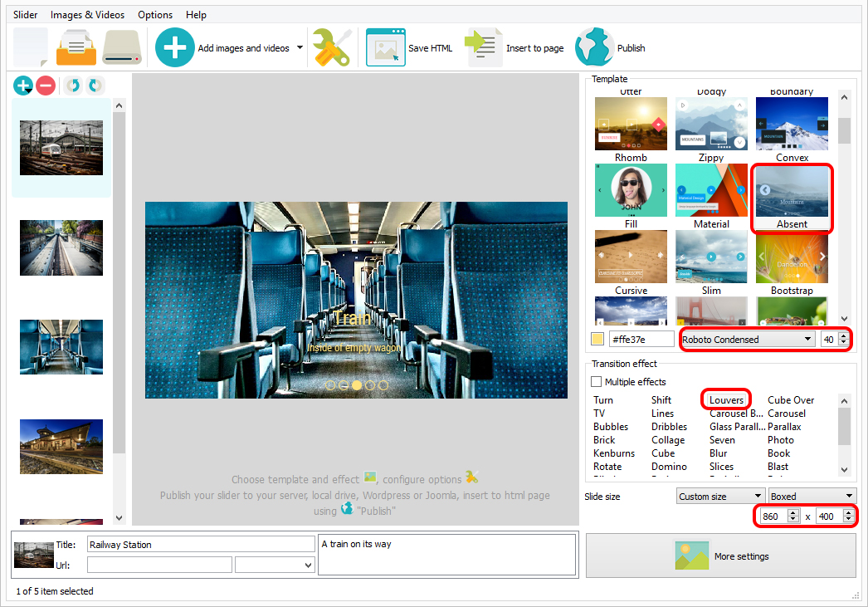Image resolution: width=868 pixels, height=607 pixels.
Task: Open the Images & Videos menu
Action: coord(87,15)
